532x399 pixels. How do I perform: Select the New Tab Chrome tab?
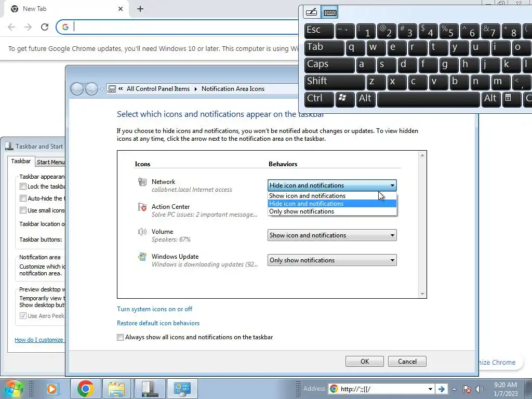click(66, 9)
